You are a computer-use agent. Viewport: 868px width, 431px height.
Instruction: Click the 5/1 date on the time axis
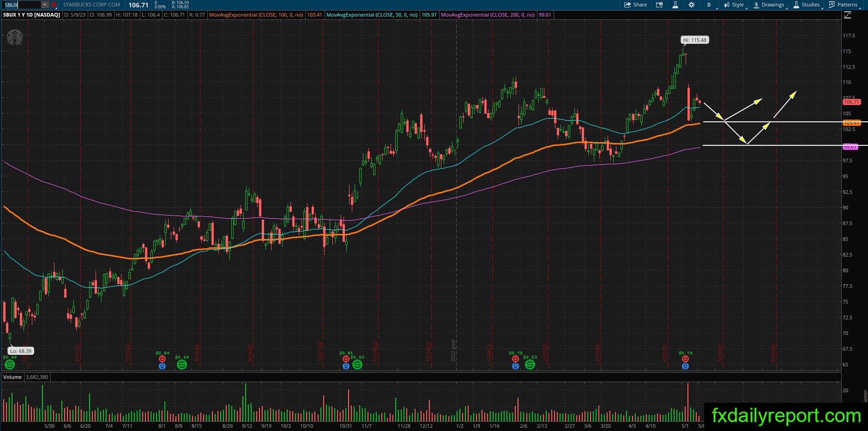coord(685,426)
